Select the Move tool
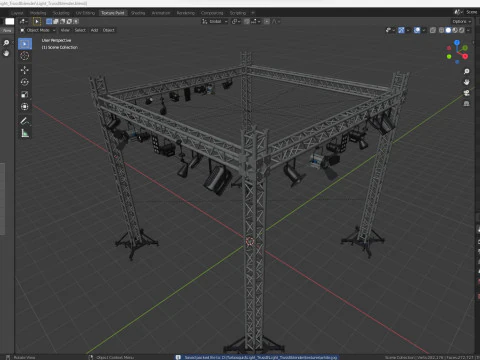 coord(25,70)
